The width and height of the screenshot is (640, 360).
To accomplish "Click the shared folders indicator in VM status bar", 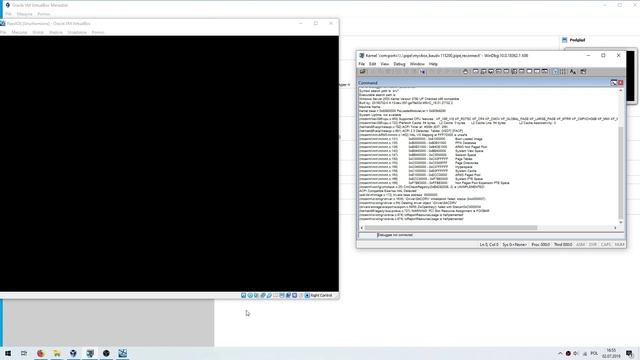I will point(276,296).
